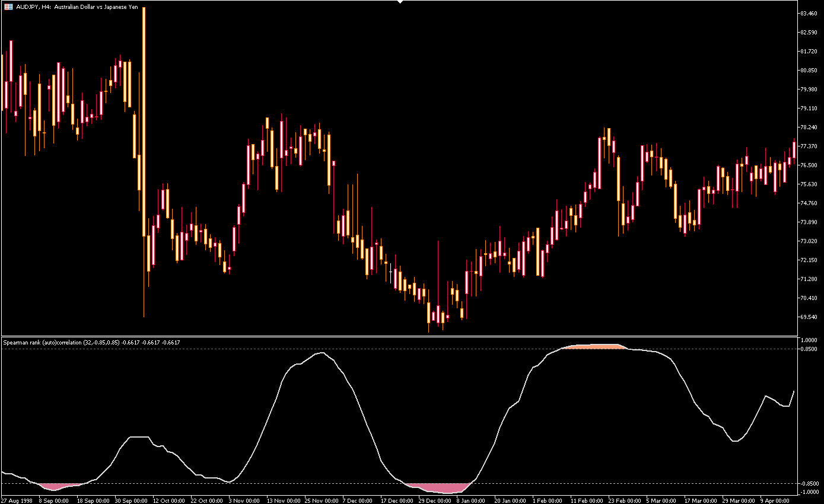
Task: Click the 27 Aug 1998 date label
Action: [17, 500]
